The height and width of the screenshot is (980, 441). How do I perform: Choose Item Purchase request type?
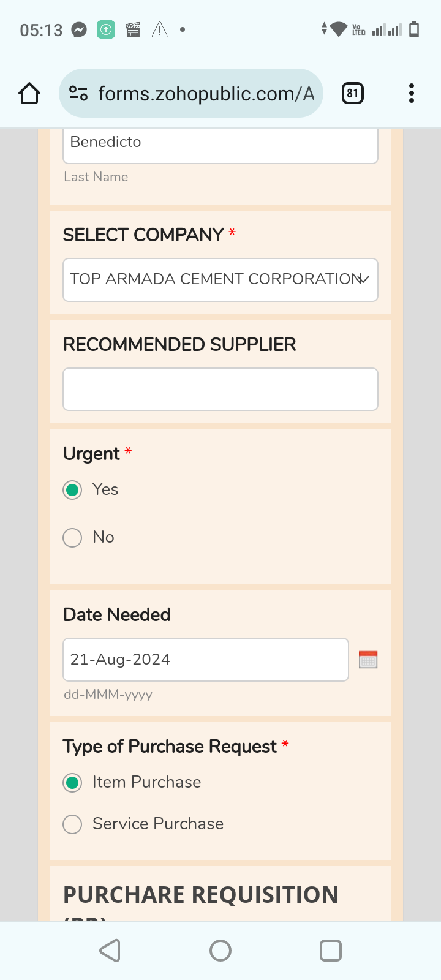pos(73,783)
